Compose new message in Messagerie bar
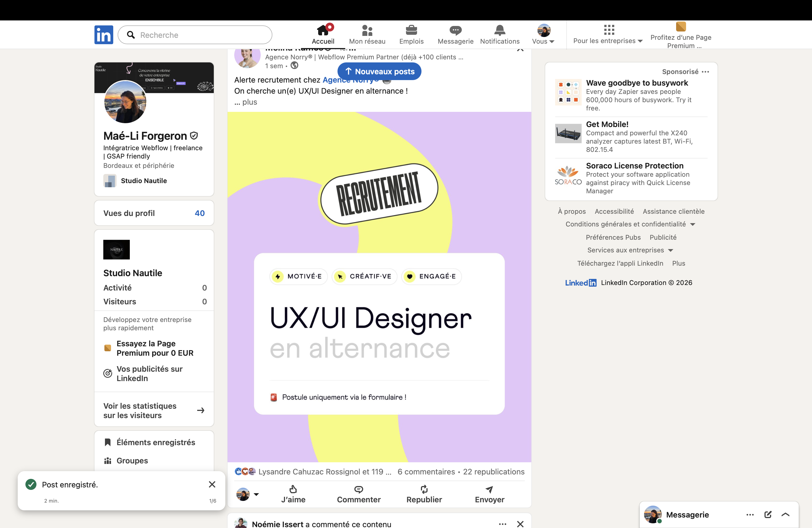812x528 pixels. click(x=768, y=514)
